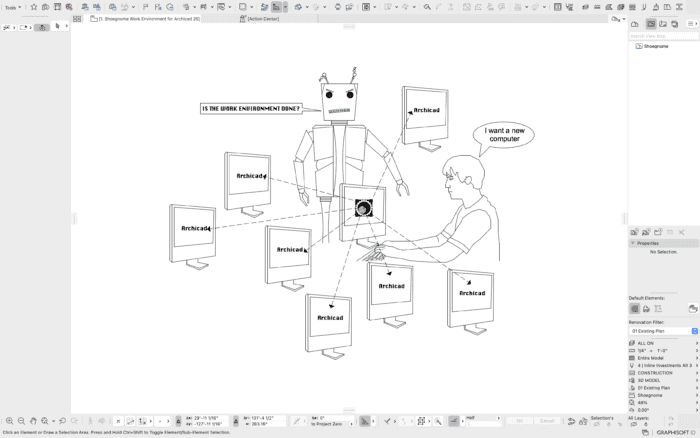The image size is (700, 438).
Task: Click the Column tool icon in top-right toolbar
Action: pos(644,7)
